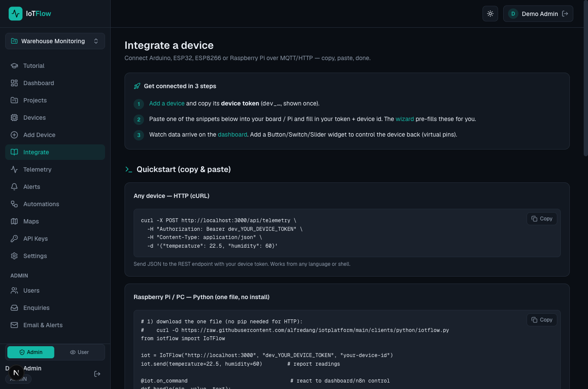588x389 pixels.
Task: Click the Tutorial graduation cap icon
Action: 14,66
